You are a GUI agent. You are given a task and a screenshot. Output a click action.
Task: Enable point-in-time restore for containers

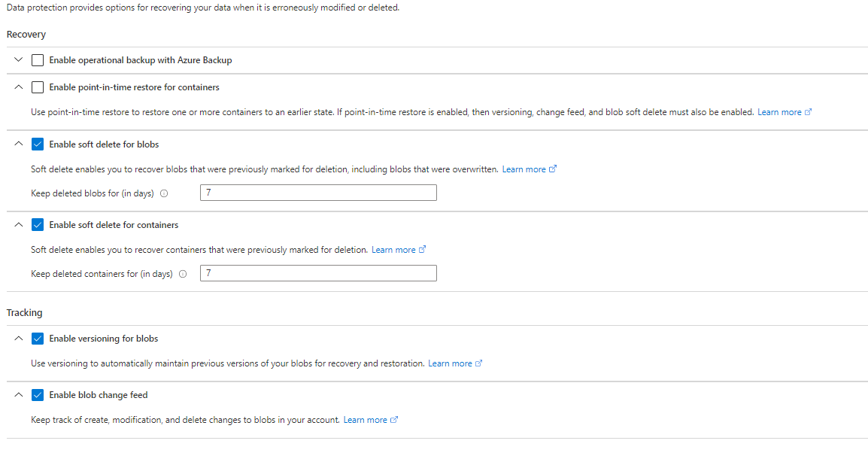point(38,87)
